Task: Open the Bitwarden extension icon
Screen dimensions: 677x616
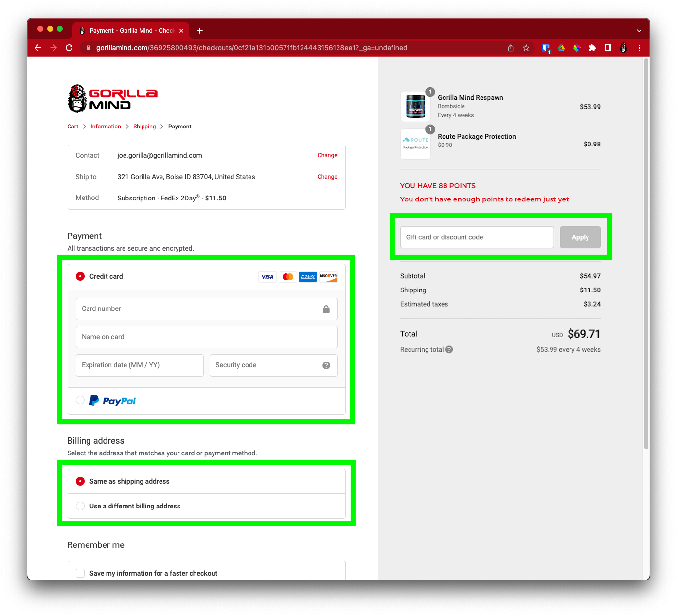Action: point(546,48)
